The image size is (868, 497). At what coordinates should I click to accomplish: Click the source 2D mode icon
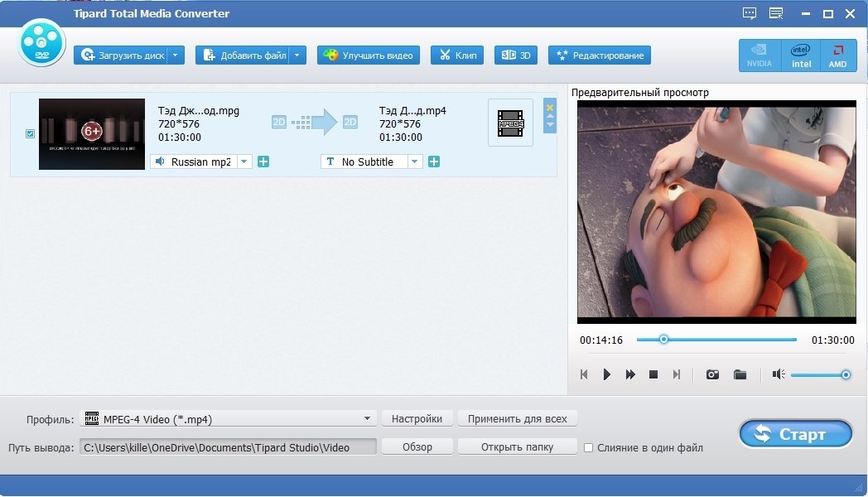(x=279, y=122)
